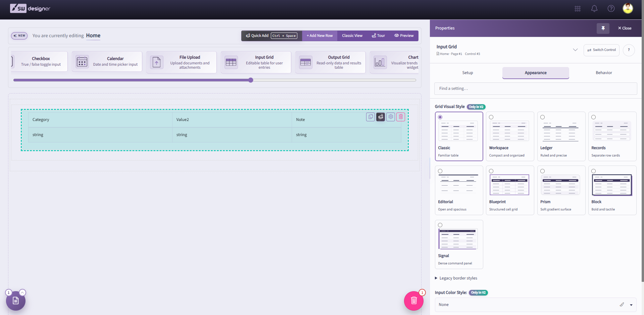This screenshot has height=315, width=644.
Task: Click the NEW badge
Action: pyautogui.click(x=19, y=36)
